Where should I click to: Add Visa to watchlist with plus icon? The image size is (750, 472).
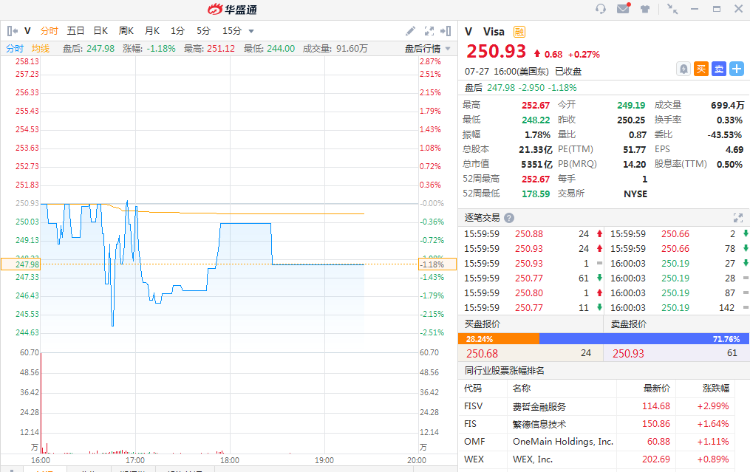(736, 69)
